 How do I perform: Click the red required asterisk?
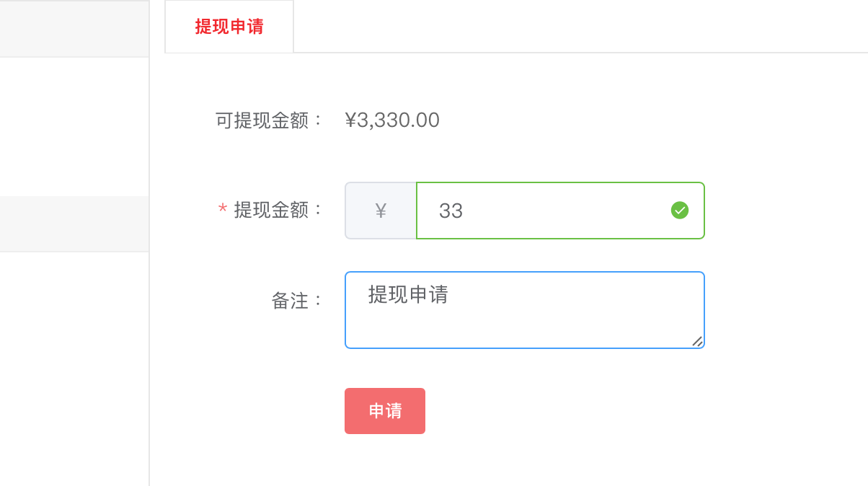pyautogui.click(x=223, y=210)
